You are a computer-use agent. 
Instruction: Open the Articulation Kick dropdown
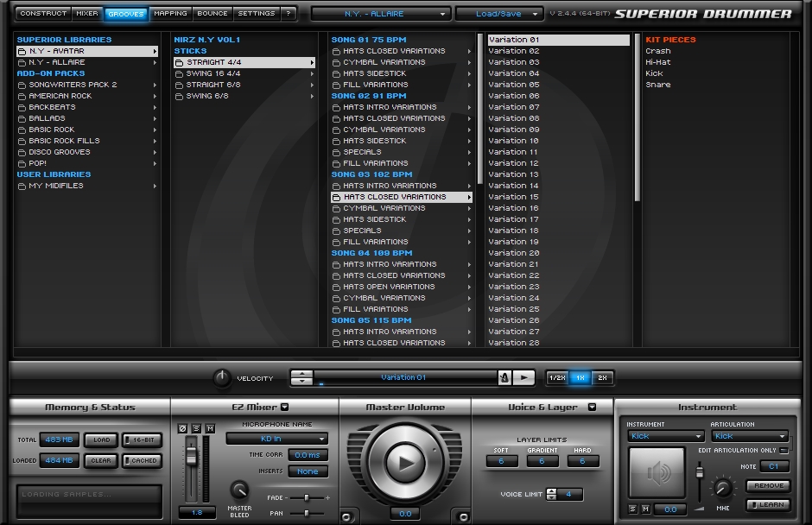pyautogui.click(x=750, y=436)
